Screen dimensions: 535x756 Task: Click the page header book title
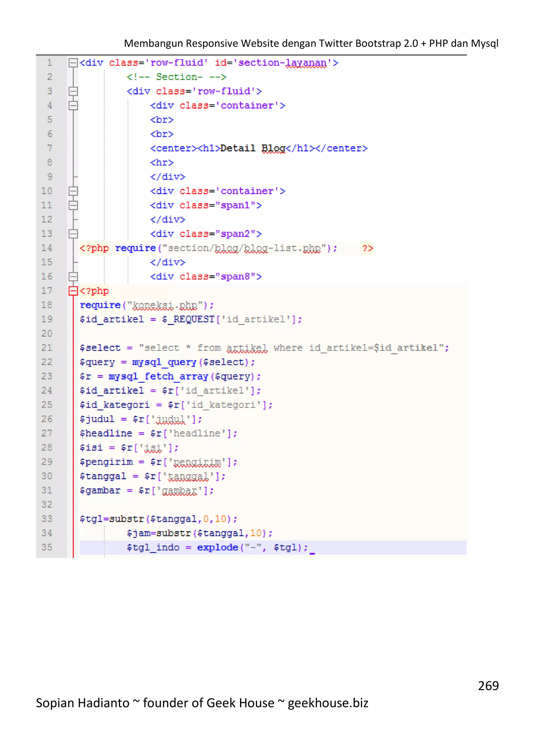coord(311,43)
